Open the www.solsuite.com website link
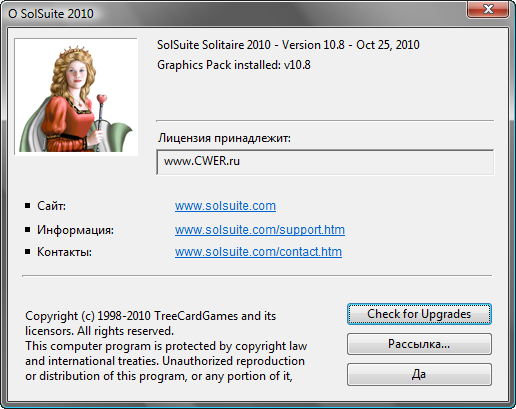516x409 pixels. [x=225, y=206]
